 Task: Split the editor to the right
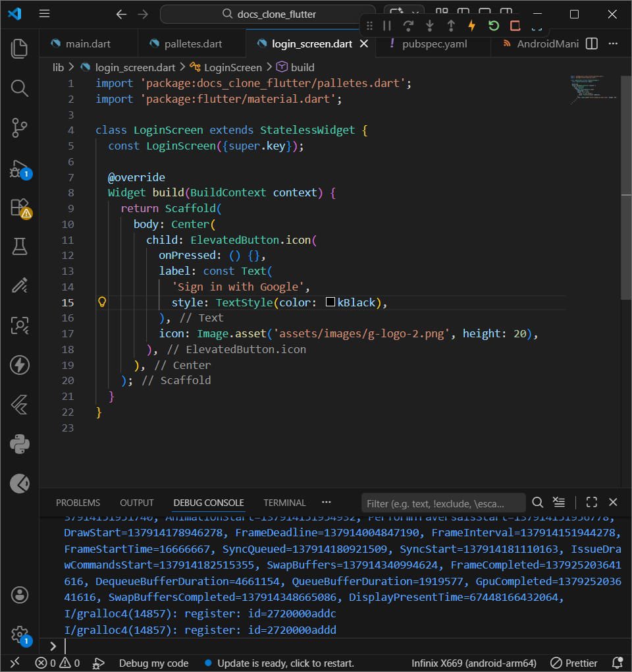591,43
